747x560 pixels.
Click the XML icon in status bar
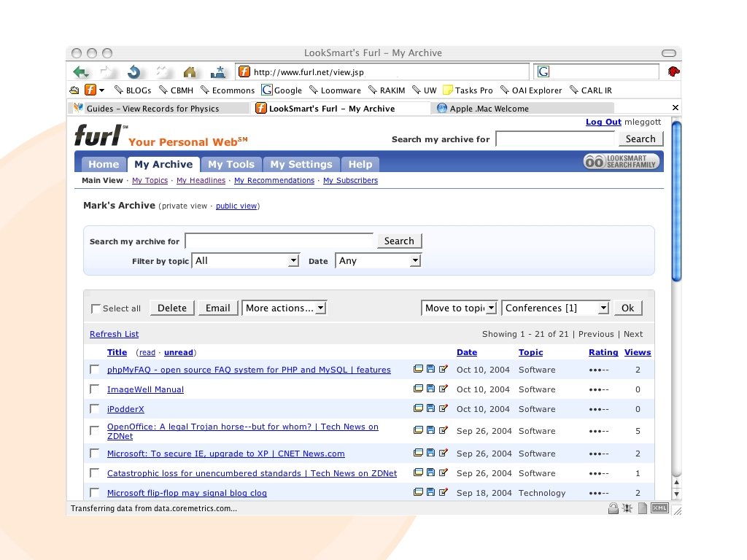(x=659, y=508)
